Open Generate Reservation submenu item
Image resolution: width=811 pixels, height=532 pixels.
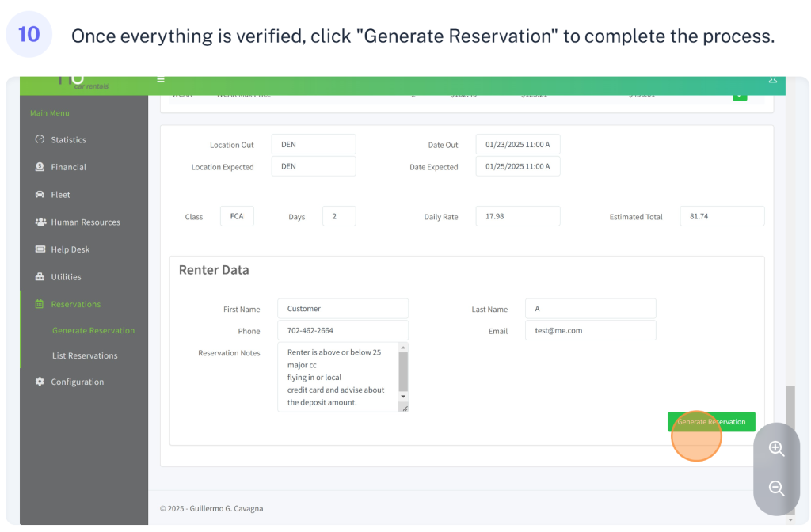click(x=93, y=331)
